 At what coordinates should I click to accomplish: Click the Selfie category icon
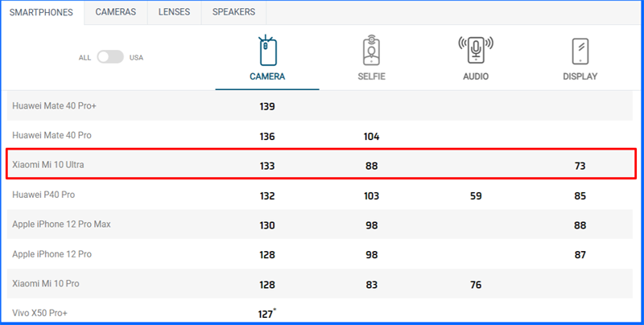370,51
